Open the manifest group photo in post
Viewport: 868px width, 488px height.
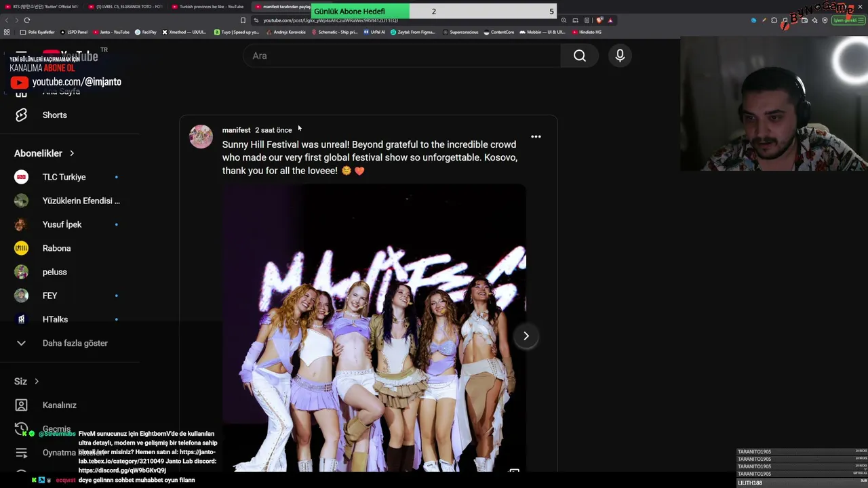pyautogui.click(x=374, y=328)
